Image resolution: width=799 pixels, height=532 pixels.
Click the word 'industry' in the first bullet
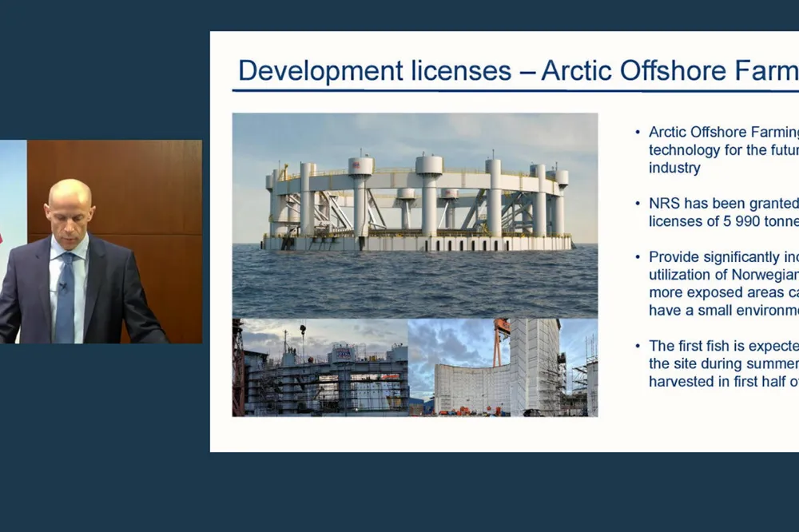tap(674, 168)
